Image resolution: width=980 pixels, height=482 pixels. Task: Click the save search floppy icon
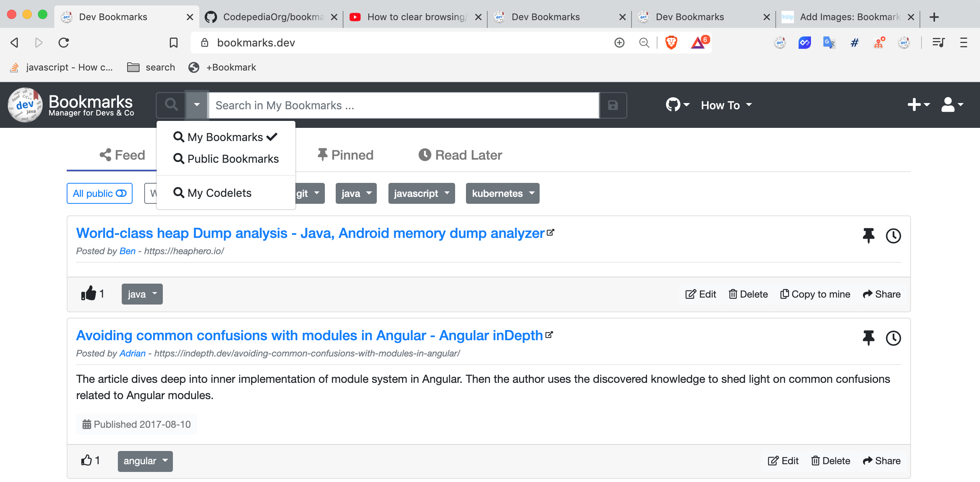[613, 105]
